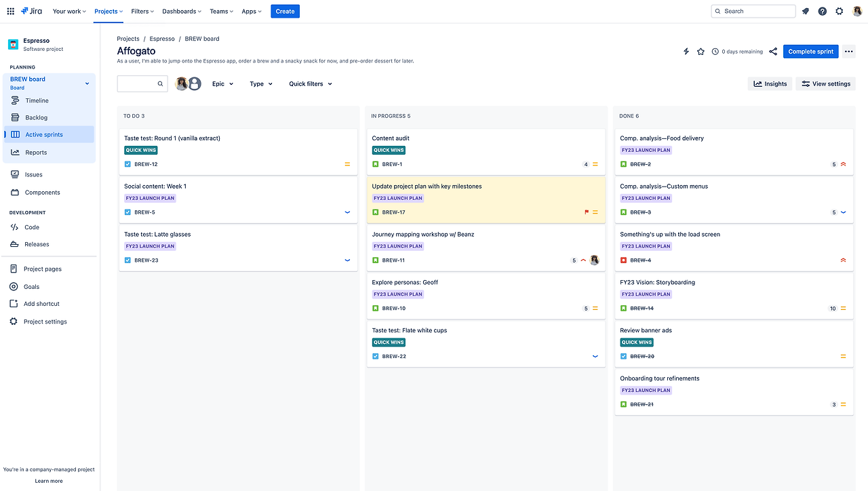Viewport: 868px width, 491px height.
Task: Open Issues in the sidebar
Action: 49,174
